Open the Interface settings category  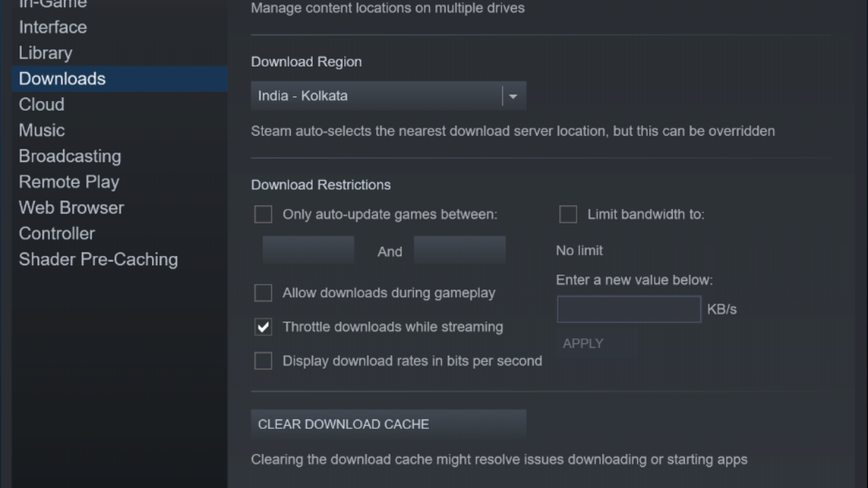(53, 27)
